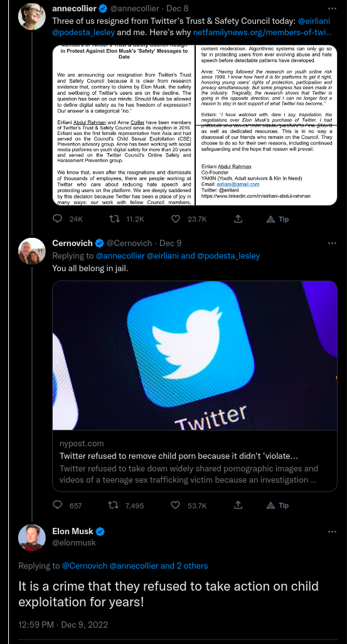
Task: Tip annecollier using the Tip icon
Action: 277,219
